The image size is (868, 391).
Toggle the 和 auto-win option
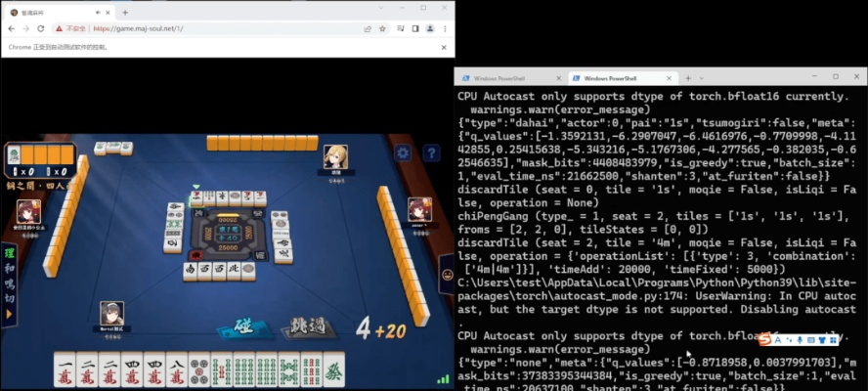pyautogui.click(x=10, y=269)
